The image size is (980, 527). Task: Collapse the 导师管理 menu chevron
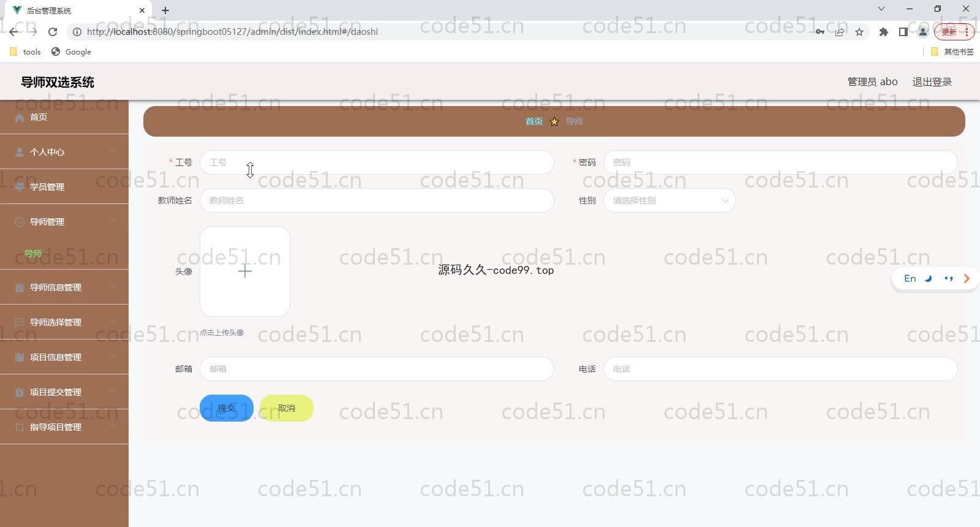(x=113, y=221)
